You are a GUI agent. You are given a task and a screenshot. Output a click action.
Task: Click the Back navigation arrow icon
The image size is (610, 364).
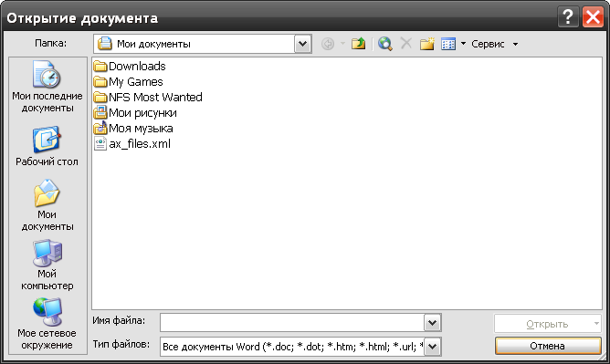pyautogui.click(x=328, y=44)
